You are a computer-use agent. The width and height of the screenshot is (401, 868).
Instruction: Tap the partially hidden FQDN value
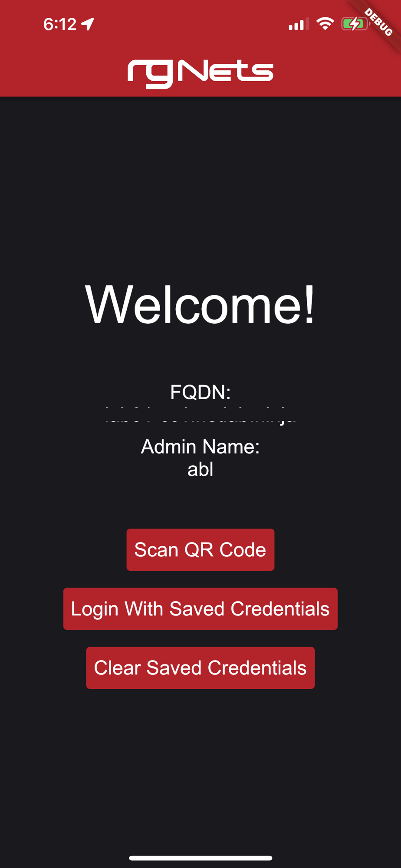point(200,415)
